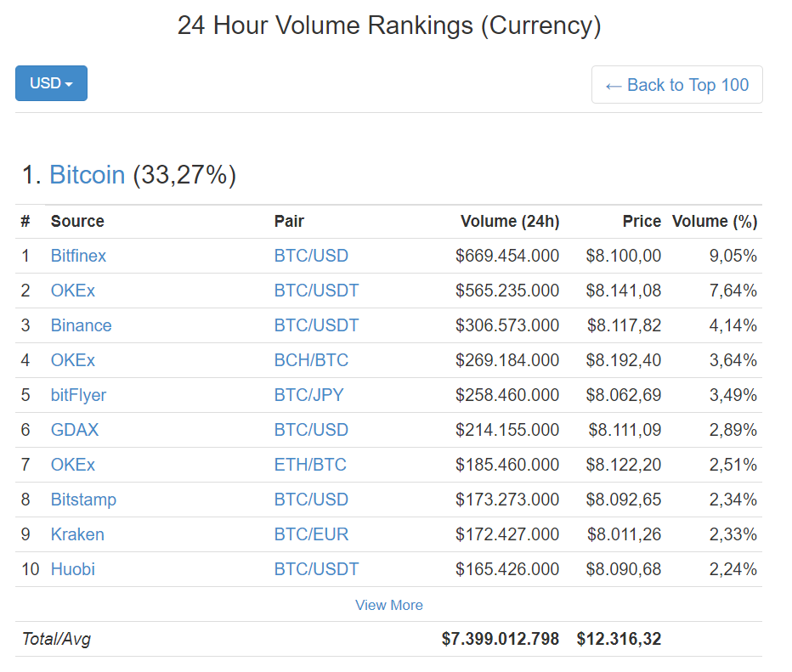792x672 pixels.
Task: Click the volume value $565.235.000
Action: [507, 291]
